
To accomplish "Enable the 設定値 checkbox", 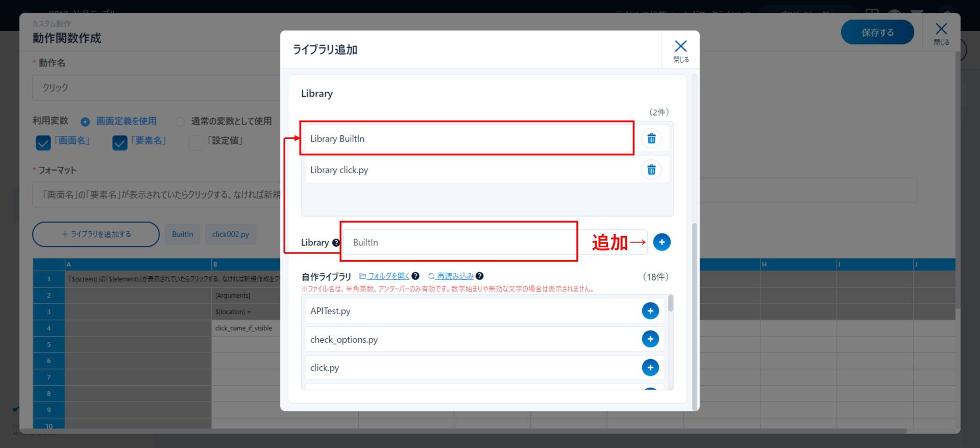I will pos(196,143).
